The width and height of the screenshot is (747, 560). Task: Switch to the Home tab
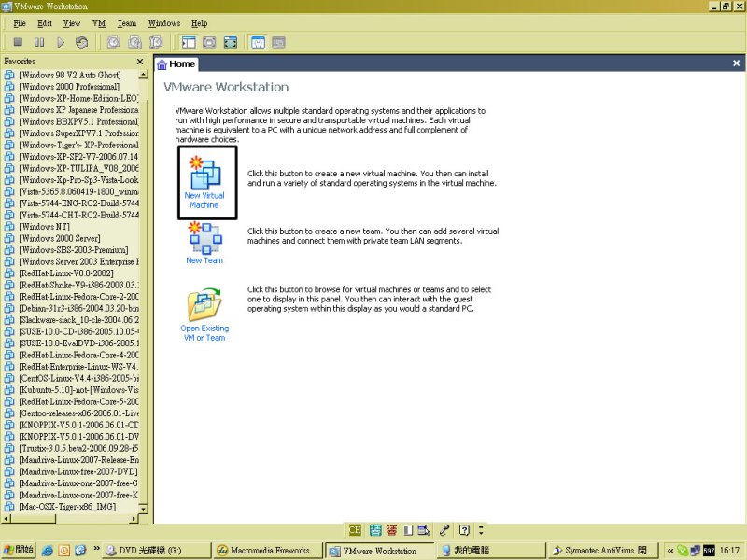tap(176, 63)
